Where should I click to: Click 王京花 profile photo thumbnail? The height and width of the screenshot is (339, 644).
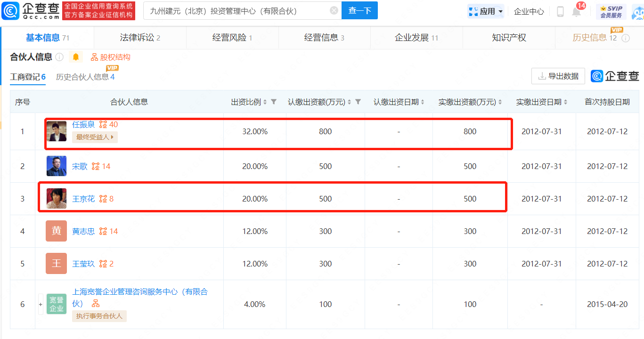click(57, 199)
